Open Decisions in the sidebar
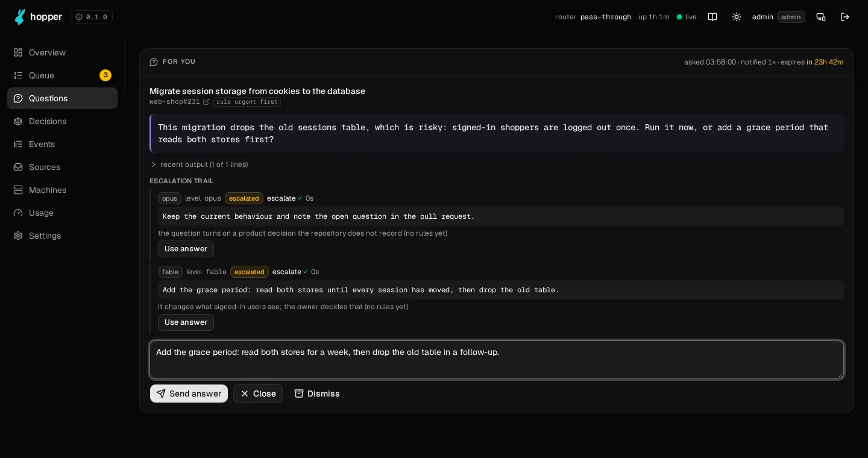868x458 pixels. click(x=62, y=121)
